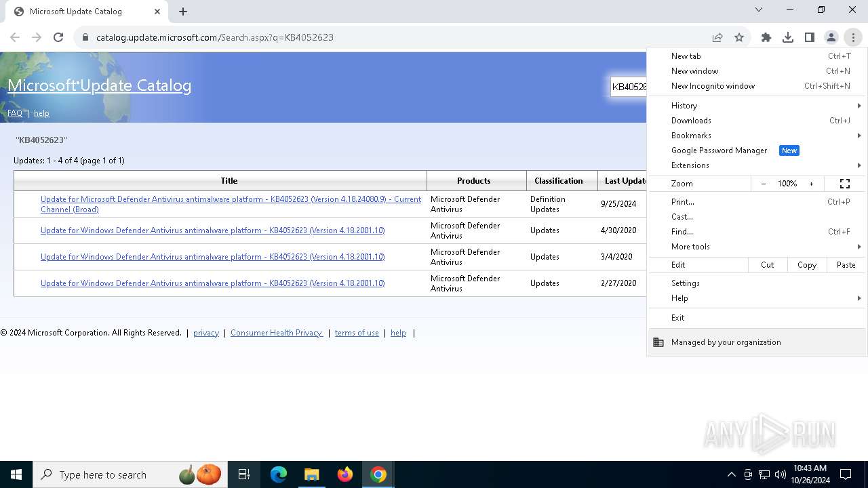Screen dimensions: 868x488
Task: Open the tab search chevron
Action: coord(759,9)
